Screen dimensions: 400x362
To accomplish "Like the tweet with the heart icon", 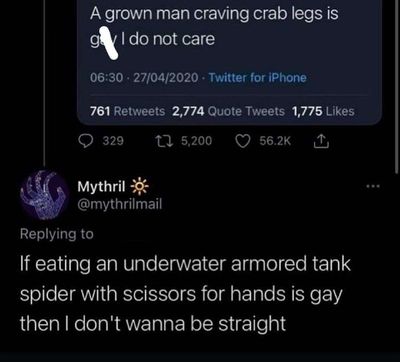I will [x=241, y=141].
